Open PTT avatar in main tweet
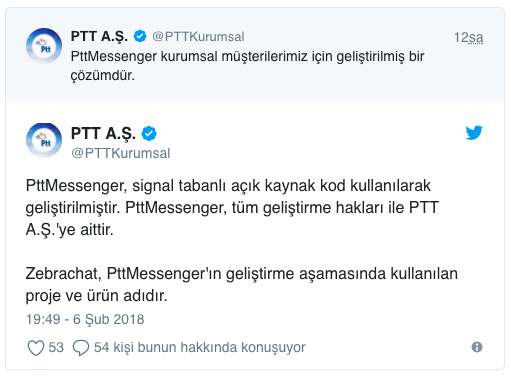 pos(44,140)
